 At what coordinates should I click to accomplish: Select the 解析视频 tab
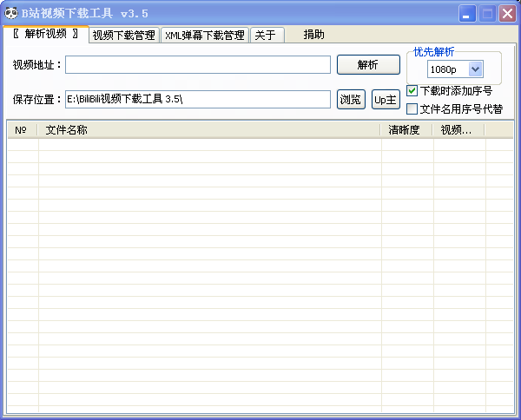tap(46, 34)
